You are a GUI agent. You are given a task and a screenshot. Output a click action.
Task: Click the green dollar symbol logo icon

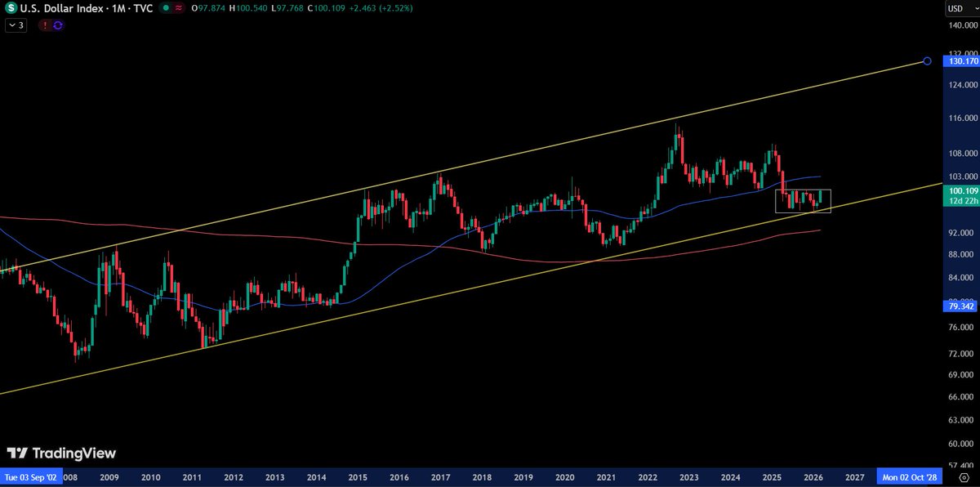tap(11, 8)
